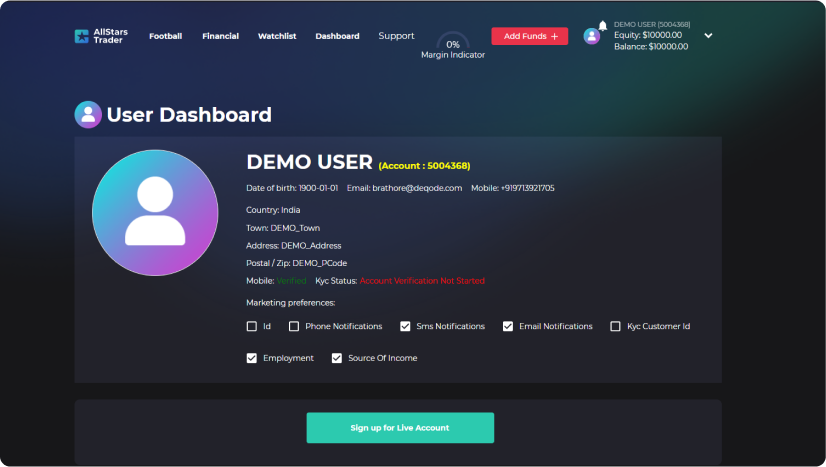Screen dimensions: 826x467
Task: Uncheck the Employment checkbox
Action: tap(252, 358)
